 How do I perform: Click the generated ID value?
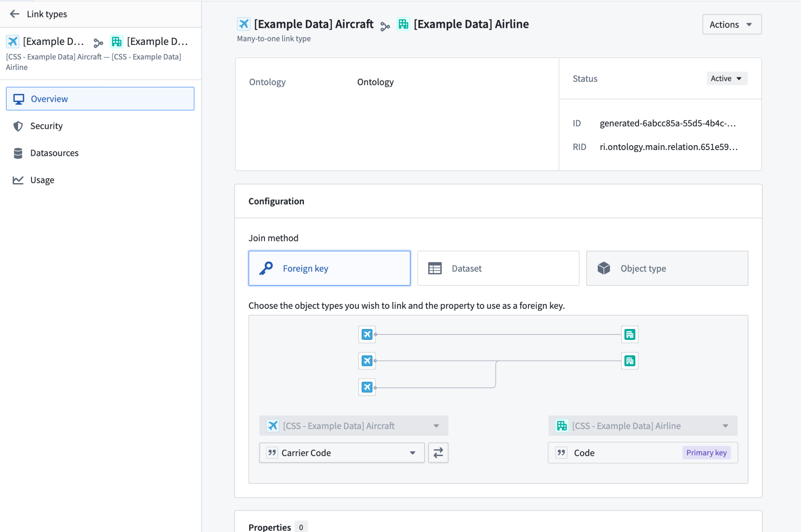668,123
